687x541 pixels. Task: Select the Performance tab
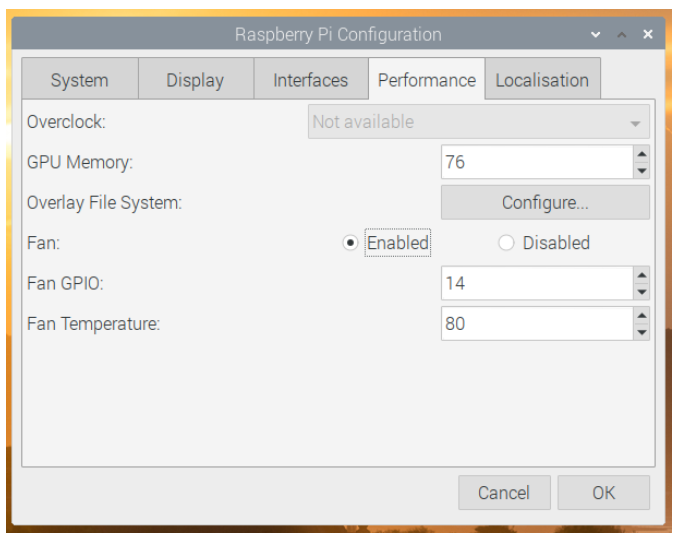coord(426,80)
